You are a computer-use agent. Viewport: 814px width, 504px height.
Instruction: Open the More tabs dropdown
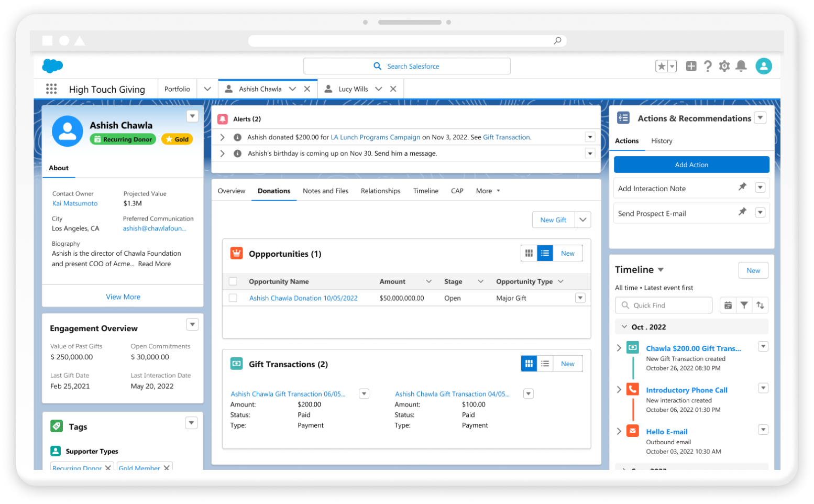(x=488, y=191)
